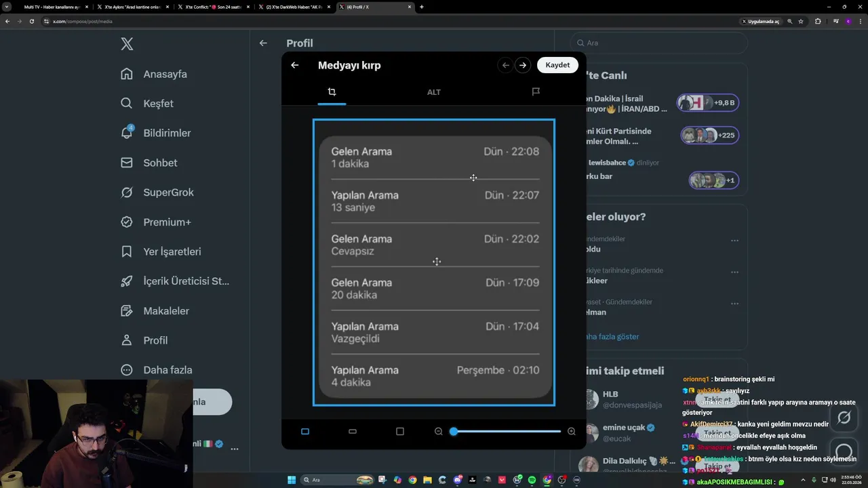Show hidden system tray icons
Viewport: 868px width, 488px height.
[x=802, y=480]
